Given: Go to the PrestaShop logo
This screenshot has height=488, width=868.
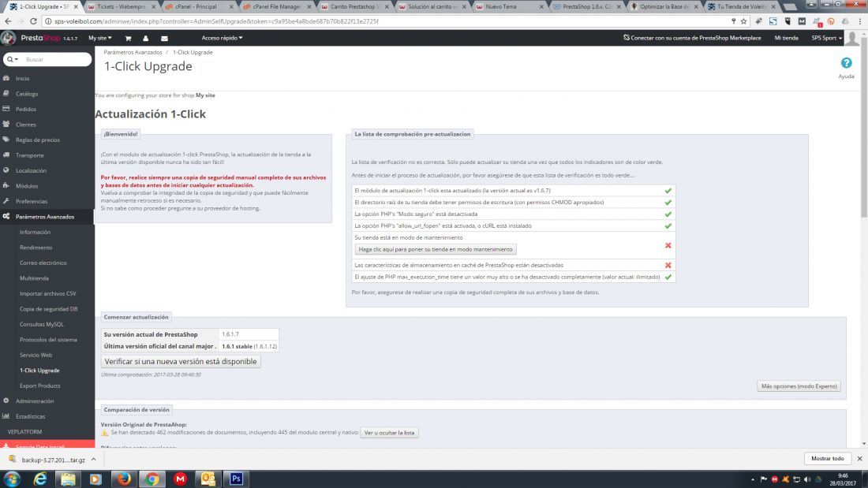Looking at the screenshot, I should [39, 38].
